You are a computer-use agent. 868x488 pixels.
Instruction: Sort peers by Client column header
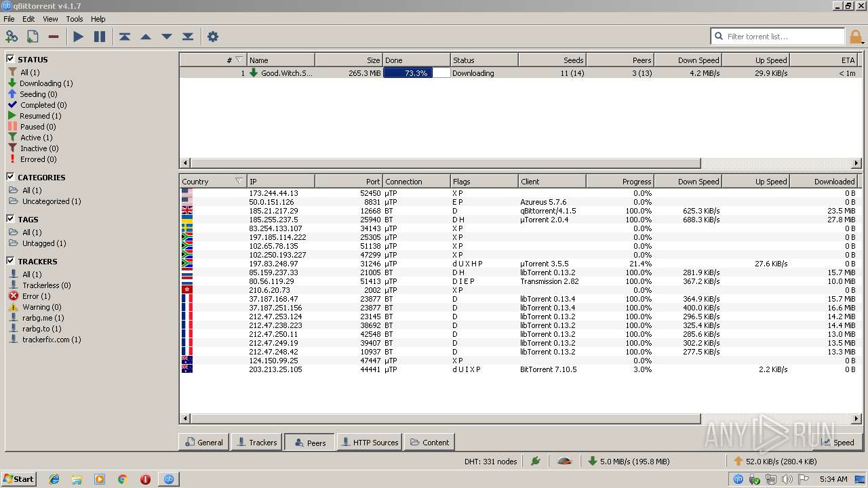[552, 181]
